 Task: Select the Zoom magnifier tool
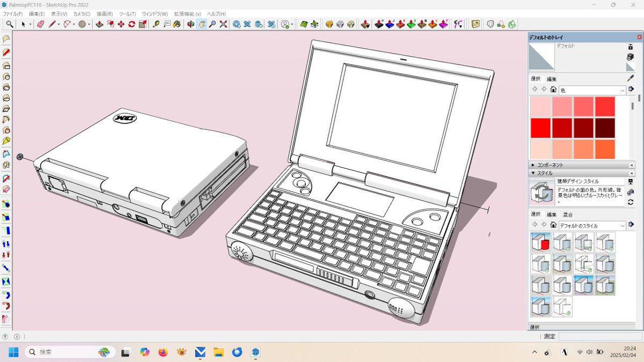point(213,24)
